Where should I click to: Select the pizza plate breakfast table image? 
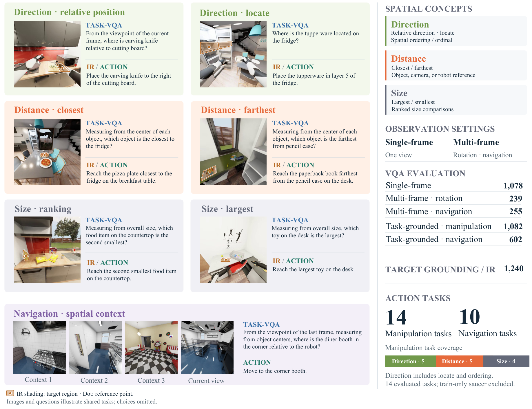(47, 152)
